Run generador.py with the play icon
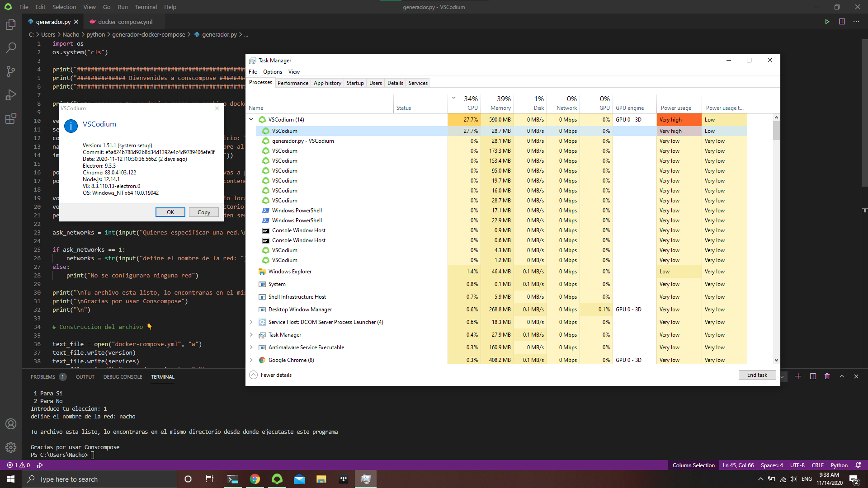Screen dimensions: 868x488 [x=827, y=21]
